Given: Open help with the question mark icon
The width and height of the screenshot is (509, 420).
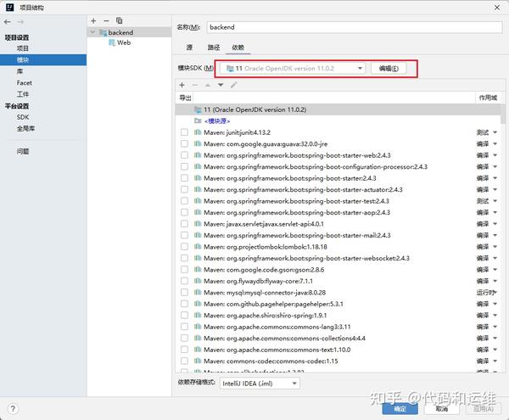Looking at the screenshot, I should pyautogui.click(x=13, y=409).
